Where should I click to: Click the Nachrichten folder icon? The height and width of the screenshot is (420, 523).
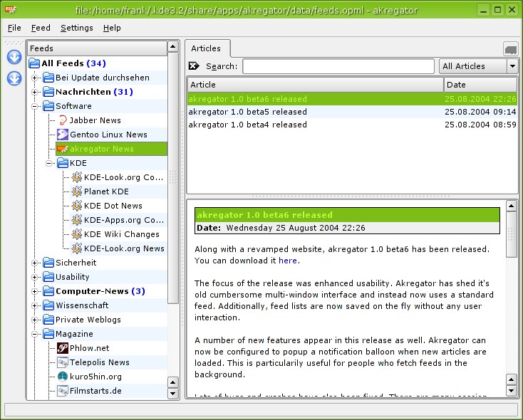(x=48, y=92)
